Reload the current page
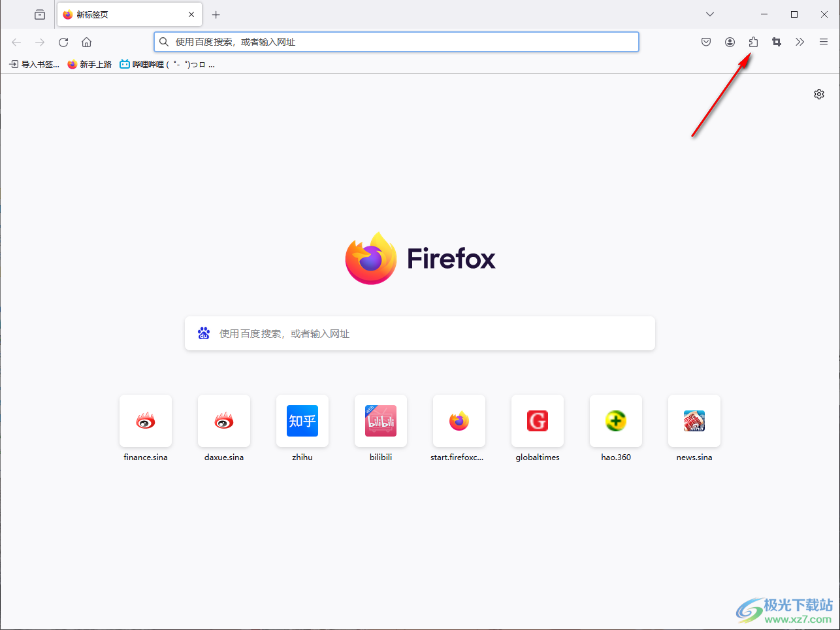This screenshot has width=840, height=630. [x=63, y=42]
